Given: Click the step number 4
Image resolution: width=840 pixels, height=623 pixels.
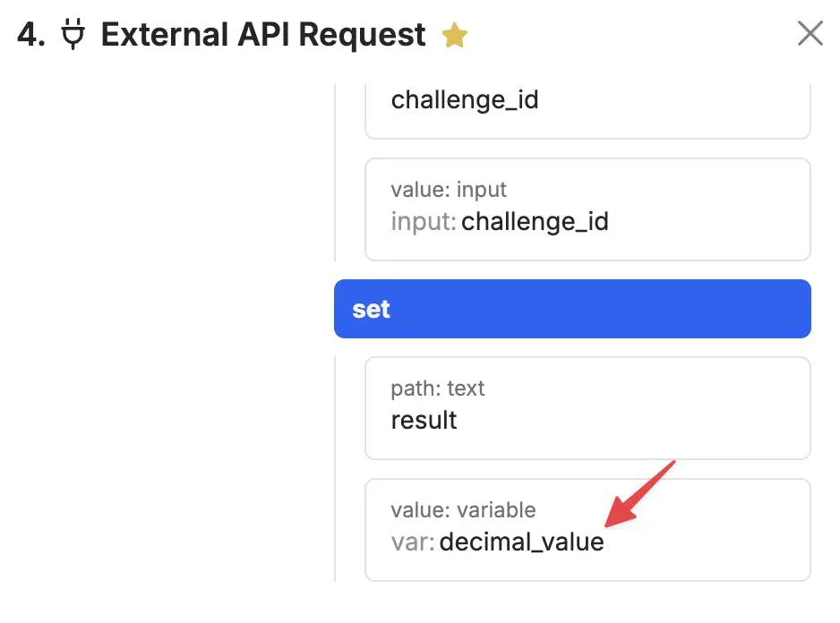Looking at the screenshot, I should click(x=30, y=36).
